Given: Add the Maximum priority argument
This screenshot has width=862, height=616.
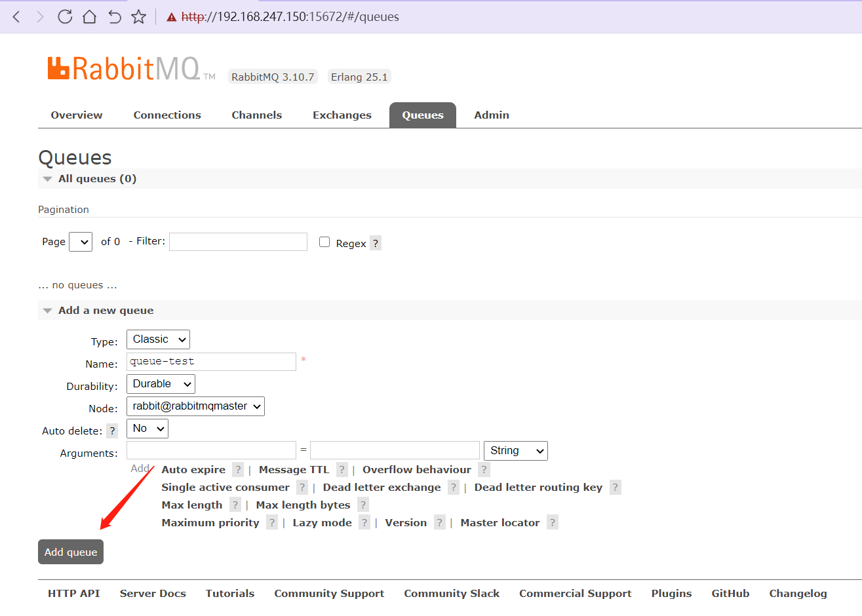Looking at the screenshot, I should 210,523.
